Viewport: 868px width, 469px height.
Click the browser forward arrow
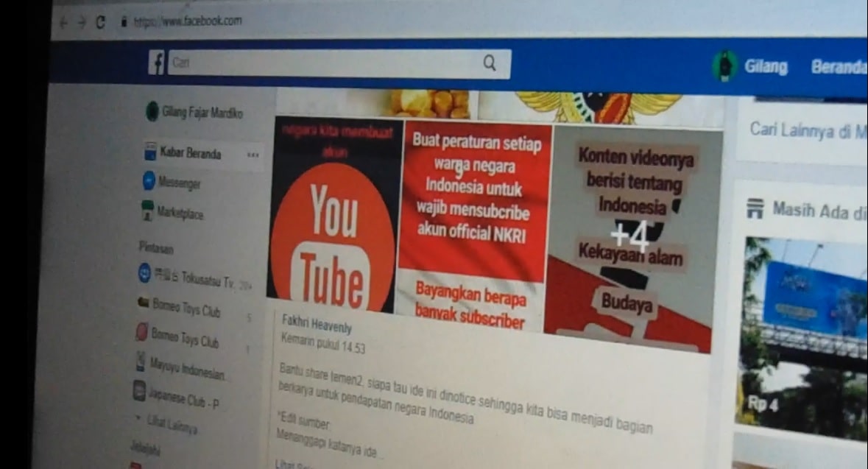tap(82, 23)
